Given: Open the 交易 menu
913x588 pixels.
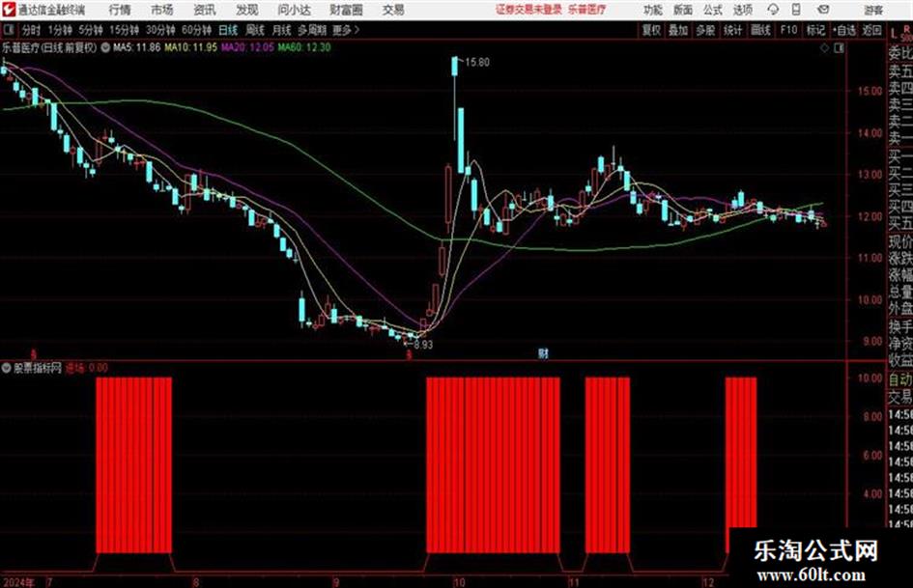Looking at the screenshot, I should click(393, 10).
